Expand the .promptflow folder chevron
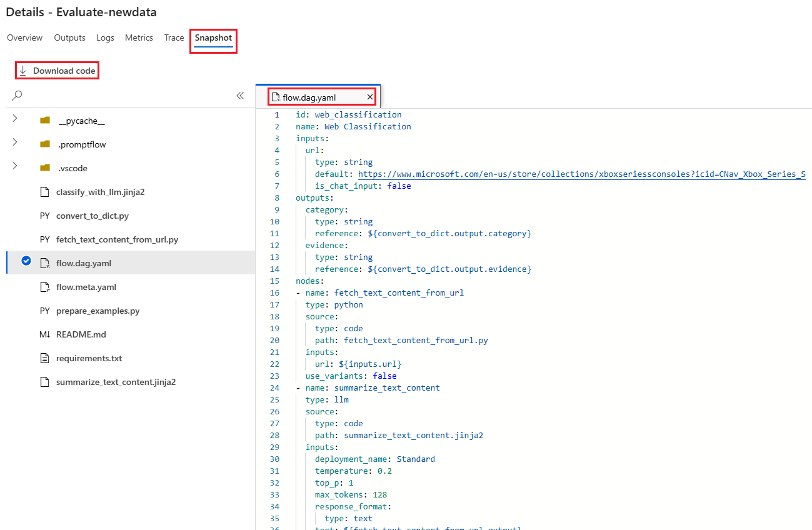 pyautogui.click(x=15, y=142)
